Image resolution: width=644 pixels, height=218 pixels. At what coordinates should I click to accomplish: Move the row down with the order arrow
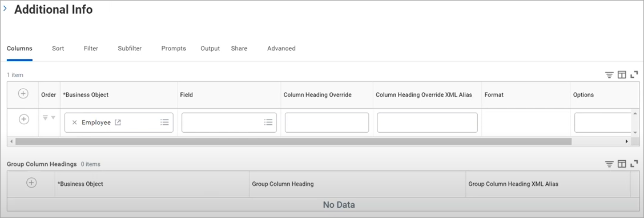pyautogui.click(x=53, y=118)
